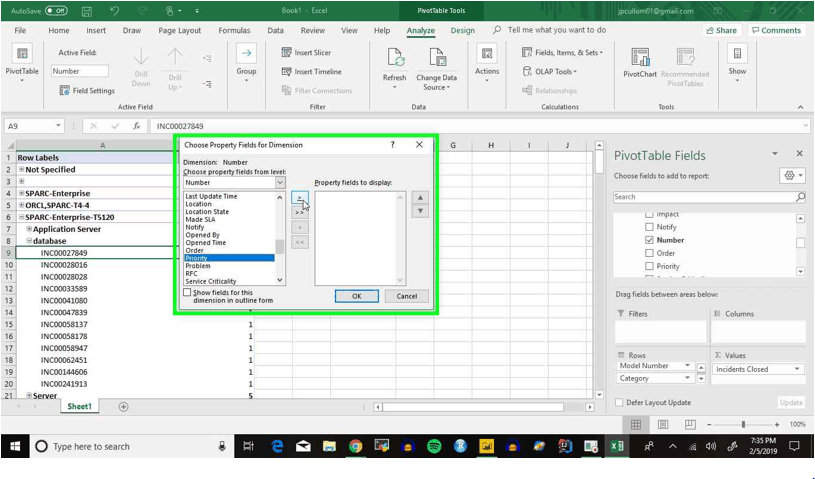
Task: Enable Defer Layout Update checkbox
Action: coord(619,403)
